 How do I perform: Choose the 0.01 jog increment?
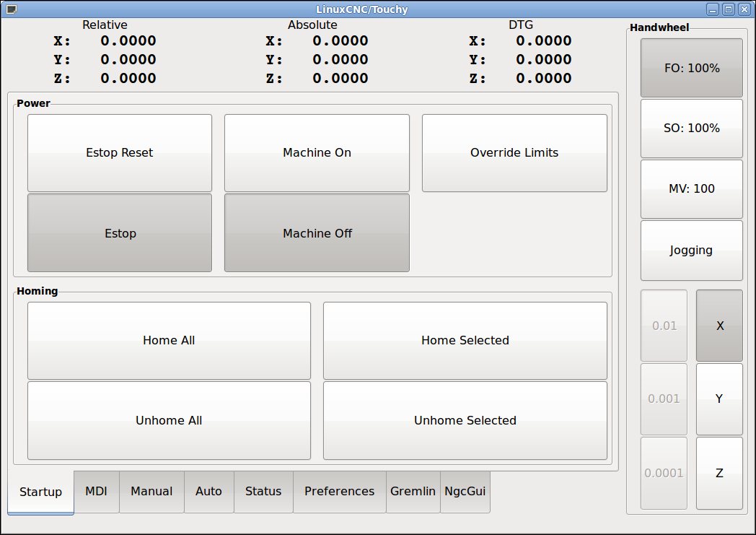(664, 326)
